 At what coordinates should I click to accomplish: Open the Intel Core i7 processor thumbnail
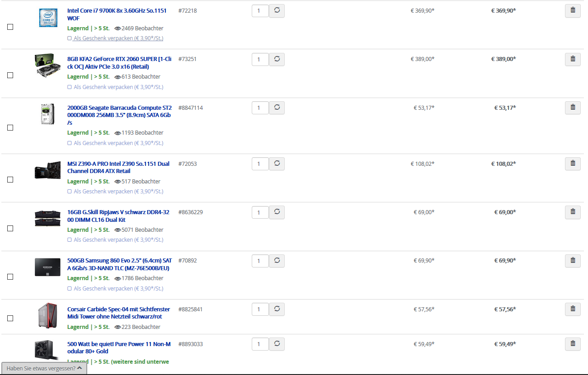48,18
